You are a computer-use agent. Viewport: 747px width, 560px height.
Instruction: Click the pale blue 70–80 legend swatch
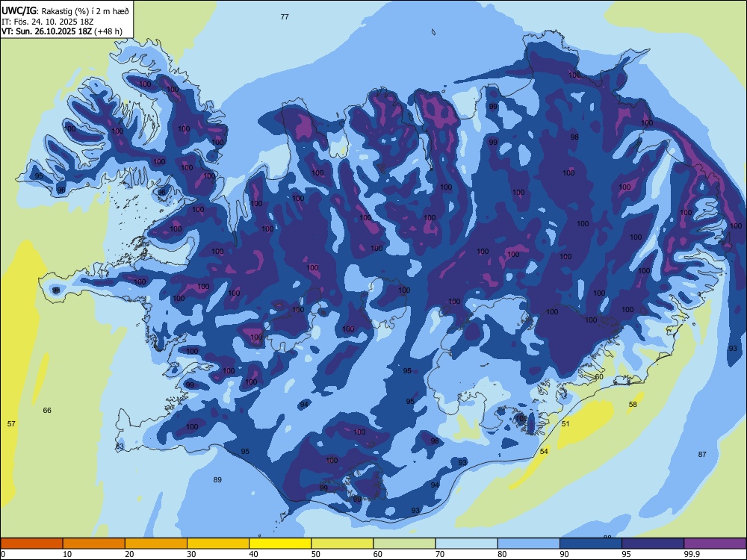(466, 544)
